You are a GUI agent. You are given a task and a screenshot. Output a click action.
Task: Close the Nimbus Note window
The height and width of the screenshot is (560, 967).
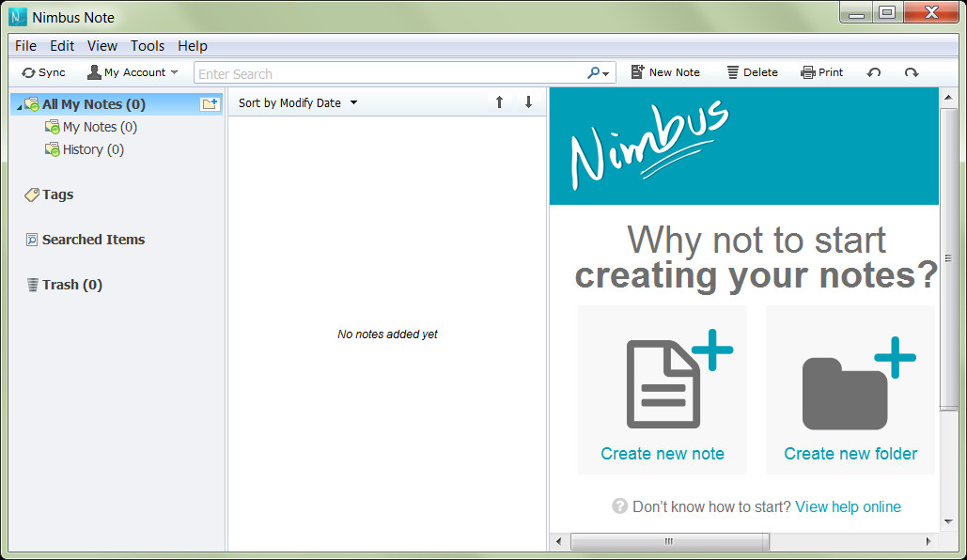(x=932, y=13)
